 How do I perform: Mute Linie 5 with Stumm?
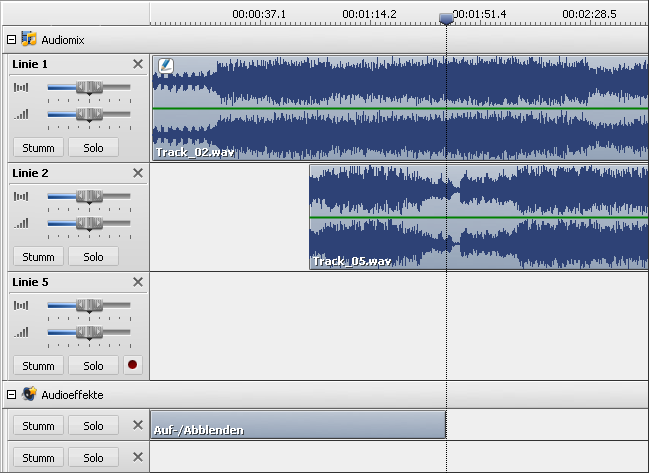(38, 366)
